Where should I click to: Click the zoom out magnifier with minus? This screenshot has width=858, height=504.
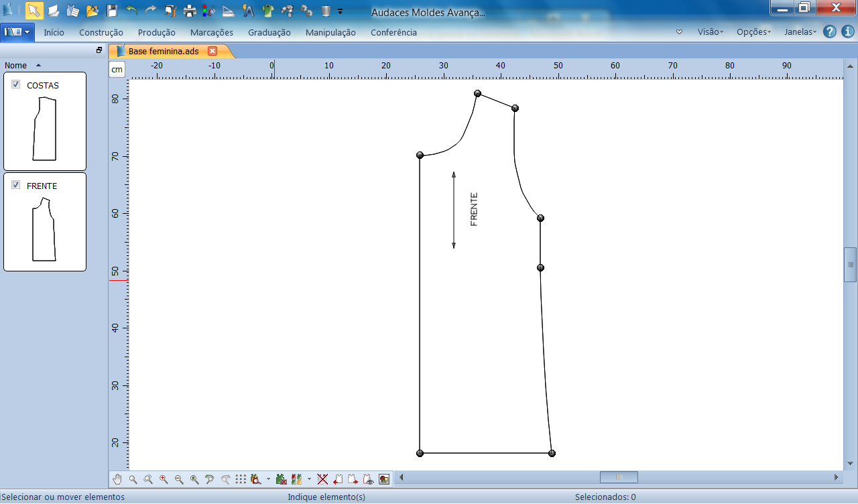tap(179, 479)
